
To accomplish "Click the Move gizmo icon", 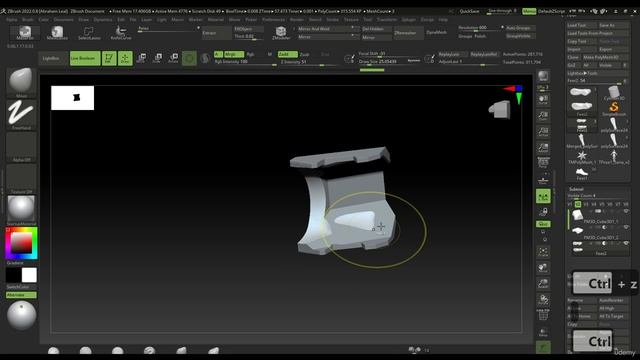I will coord(142,58).
